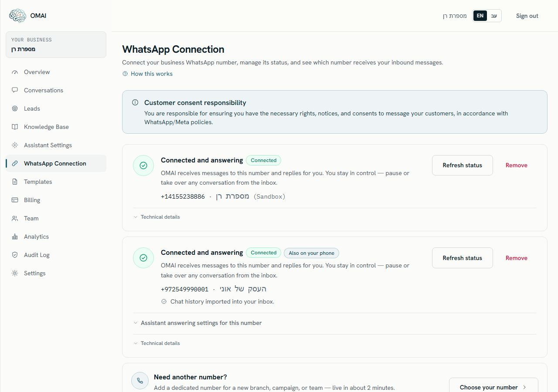Click the Connected badge on Sandbox number
Image resolution: width=558 pixels, height=392 pixels.
(x=264, y=160)
